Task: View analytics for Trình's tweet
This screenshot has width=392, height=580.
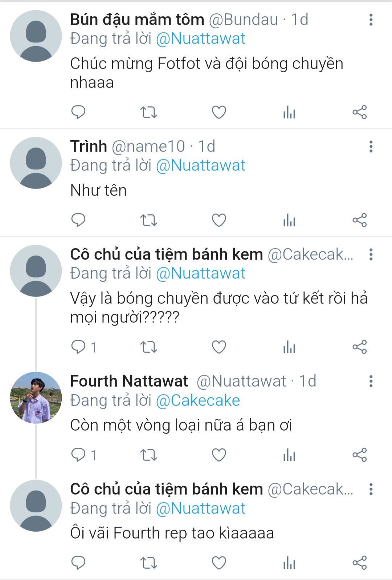Action: click(x=289, y=220)
